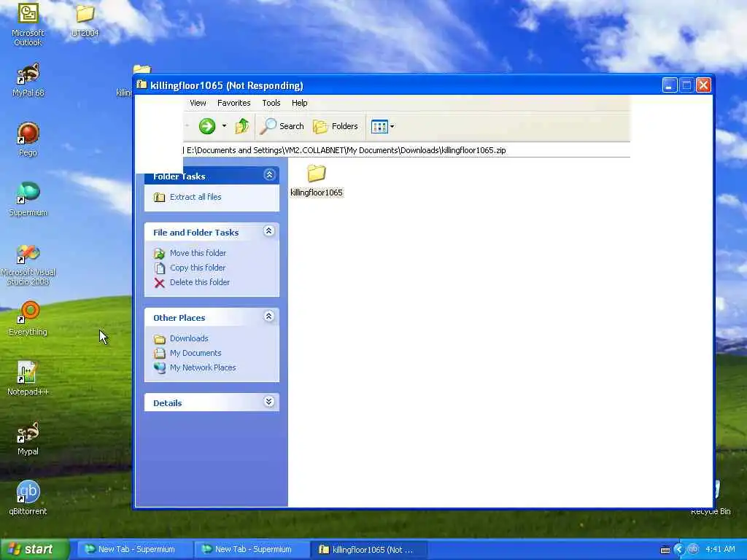Select the Pego desktop shortcut
The width and height of the screenshot is (747, 560).
pyautogui.click(x=28, y=139)
